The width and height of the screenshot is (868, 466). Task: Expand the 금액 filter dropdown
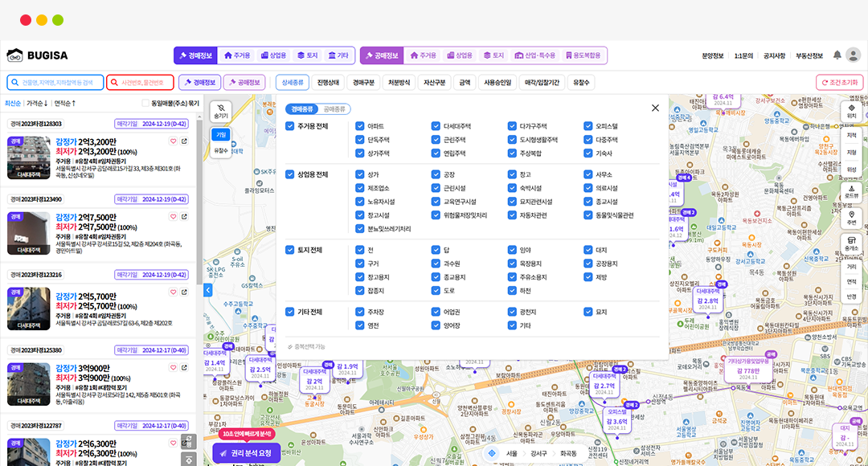pyautogui.click(x=465, y=82)
